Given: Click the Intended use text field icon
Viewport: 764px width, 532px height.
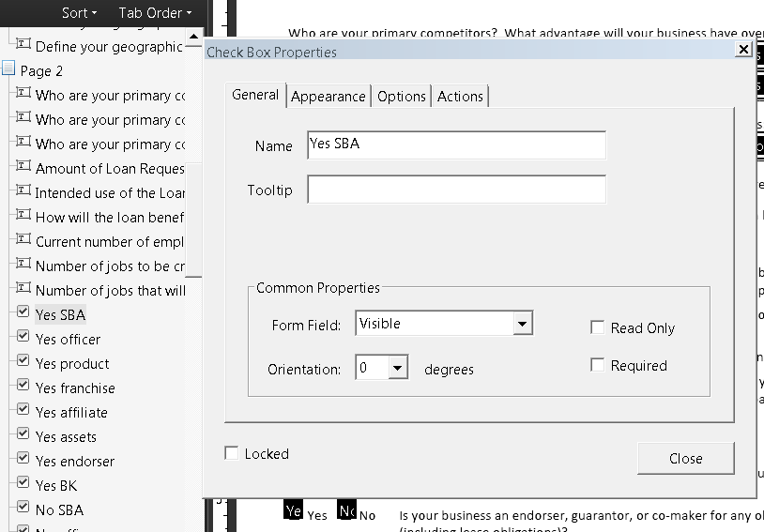Looking at the screenshot, I should coord(23,192).
